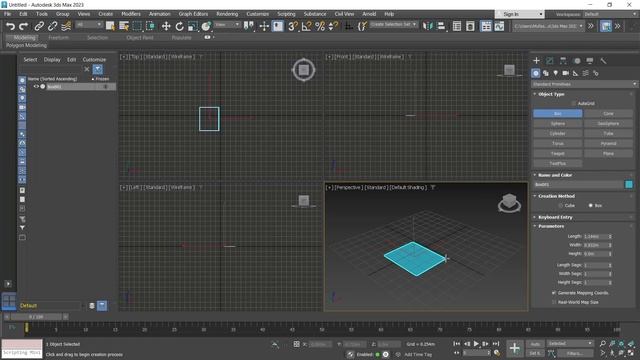The image size is (640, 360).
Task: Enable Real-World Map Size checkbox
Action: pos(554,302)
